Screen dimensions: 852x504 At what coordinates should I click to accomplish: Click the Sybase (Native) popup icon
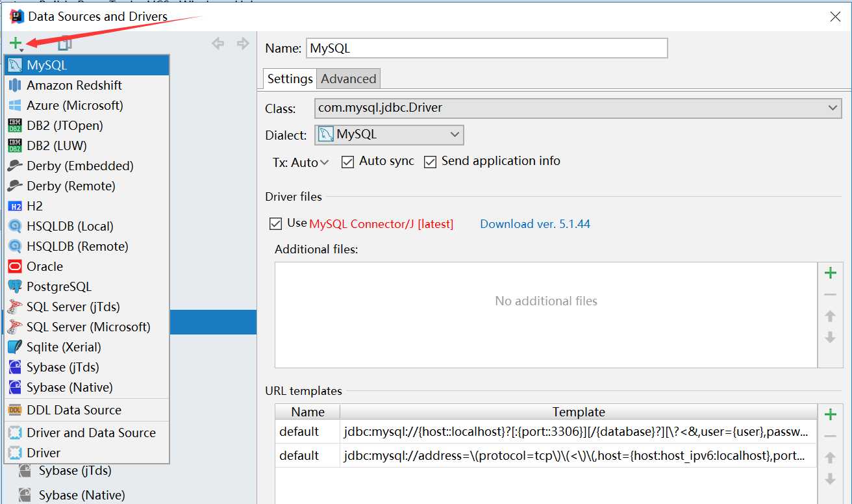(x=15, y=387)
